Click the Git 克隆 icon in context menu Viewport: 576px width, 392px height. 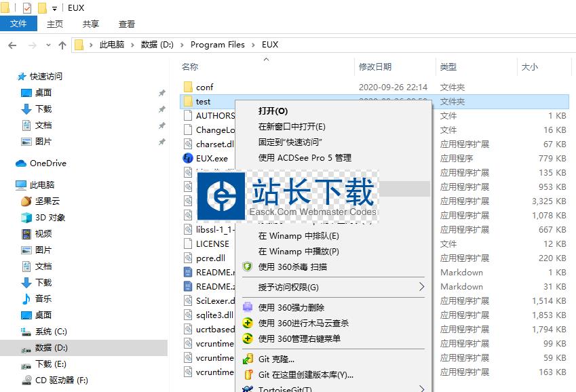[248, 359]
